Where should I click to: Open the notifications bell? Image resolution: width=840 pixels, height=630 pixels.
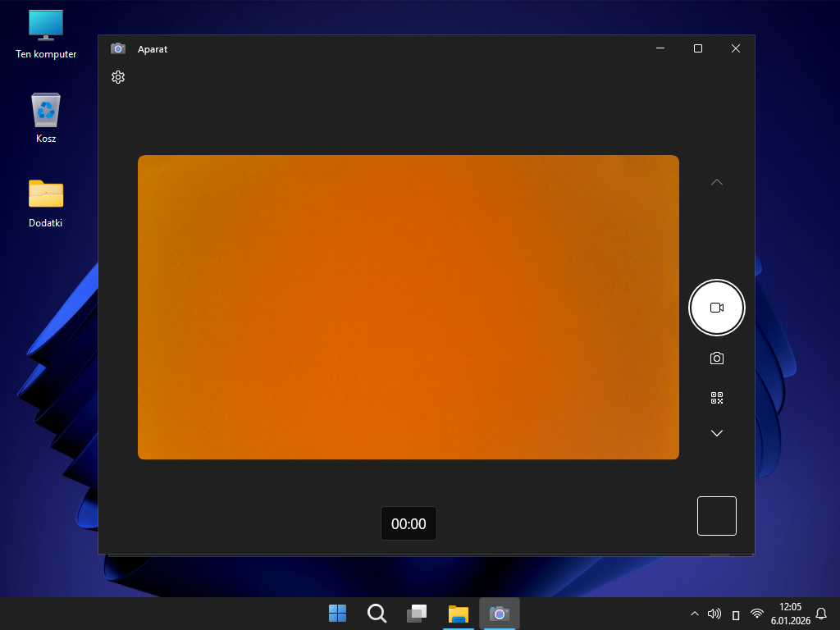[820, 614]
